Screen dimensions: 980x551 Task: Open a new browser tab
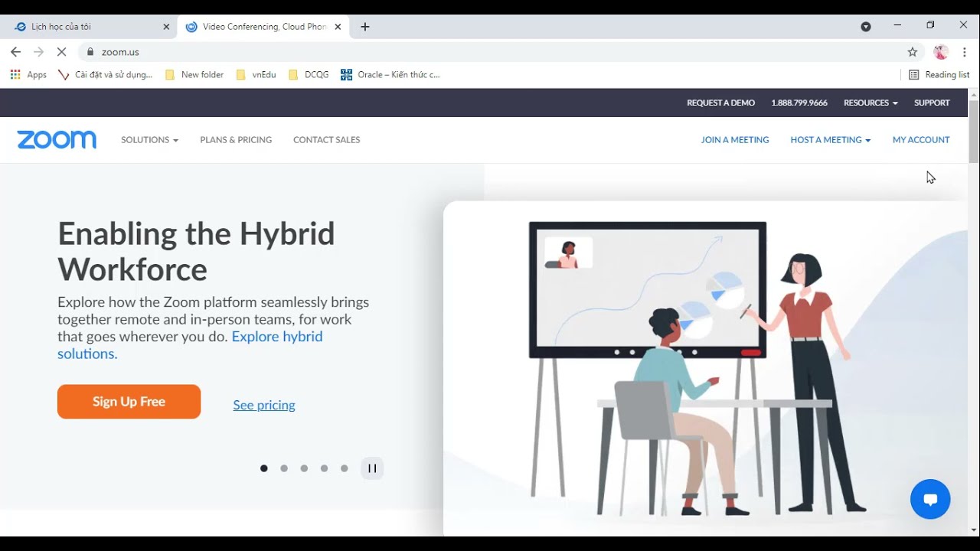pos(365,27)
